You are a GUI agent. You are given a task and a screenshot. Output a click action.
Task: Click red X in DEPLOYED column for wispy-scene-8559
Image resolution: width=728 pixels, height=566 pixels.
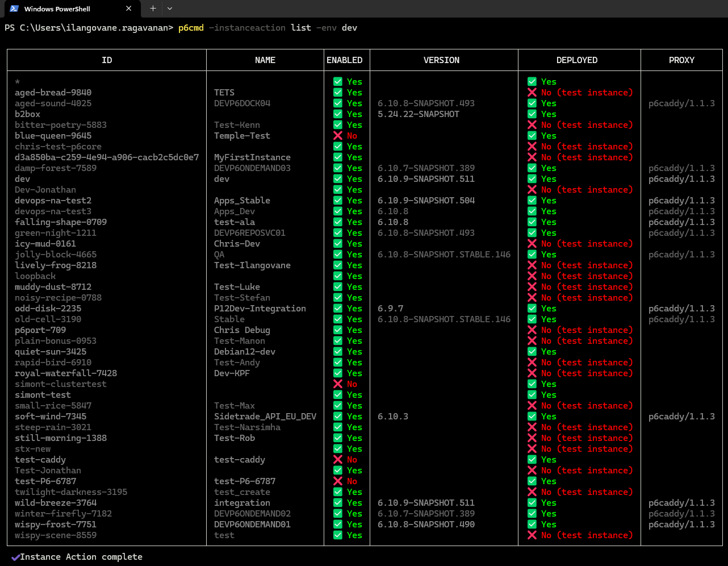[532, 535]
